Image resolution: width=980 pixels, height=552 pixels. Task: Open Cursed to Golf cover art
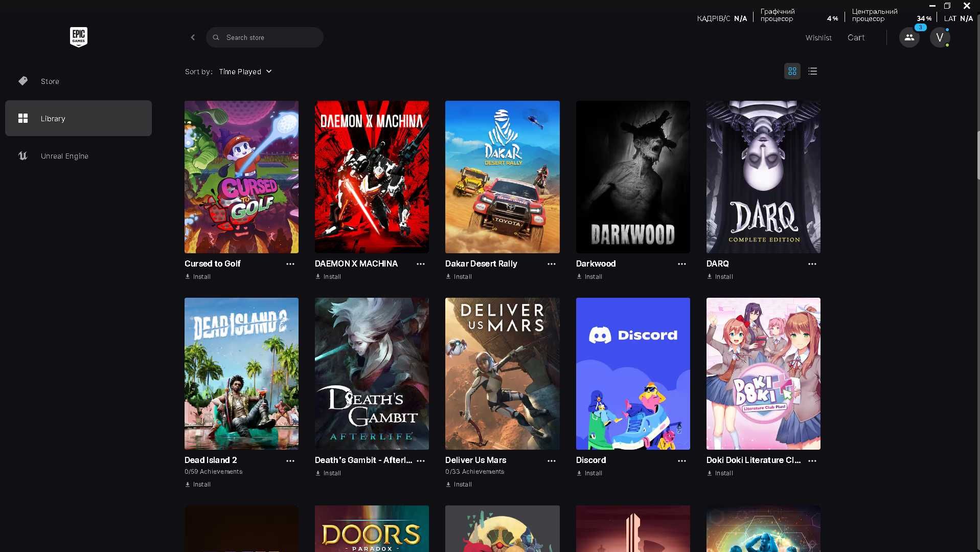241,177
